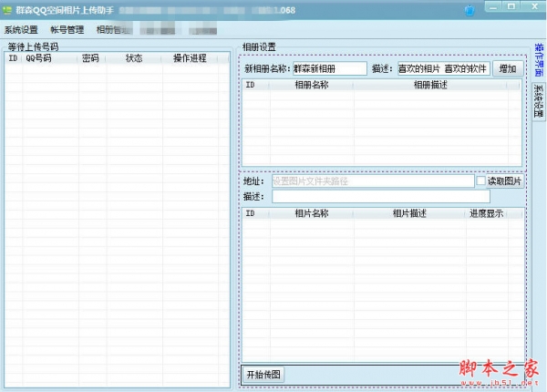
Task: Click the 操作进程 column header
Action: coord(191,58)
